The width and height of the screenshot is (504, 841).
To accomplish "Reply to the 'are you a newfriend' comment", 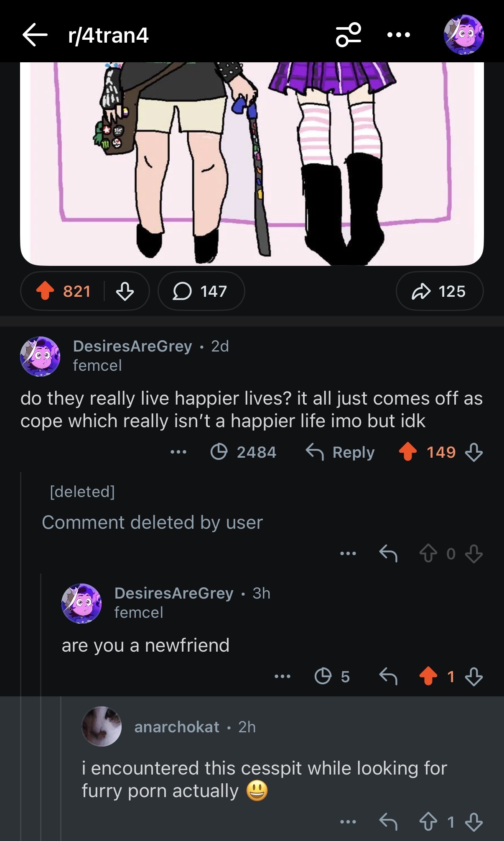I will [388, 676].
